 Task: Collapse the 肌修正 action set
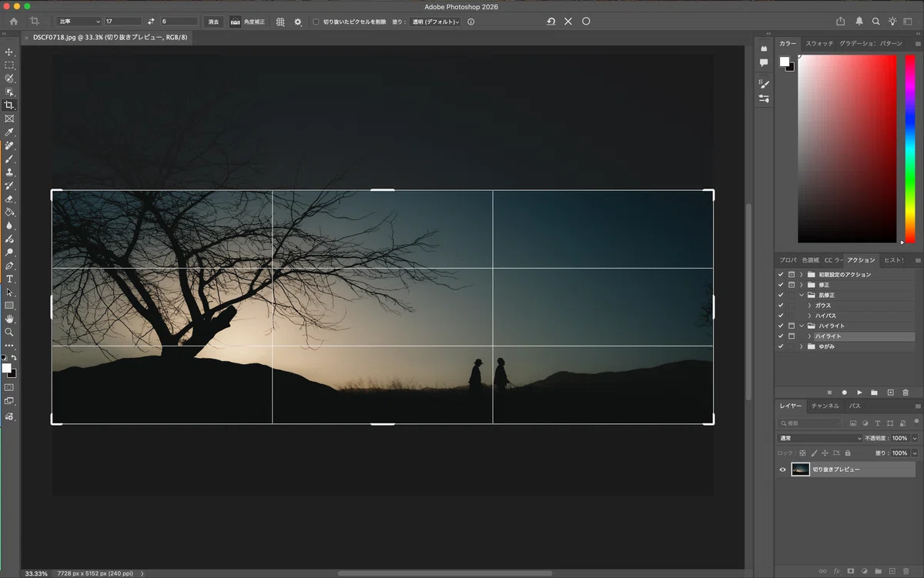(x=801, y=296)
